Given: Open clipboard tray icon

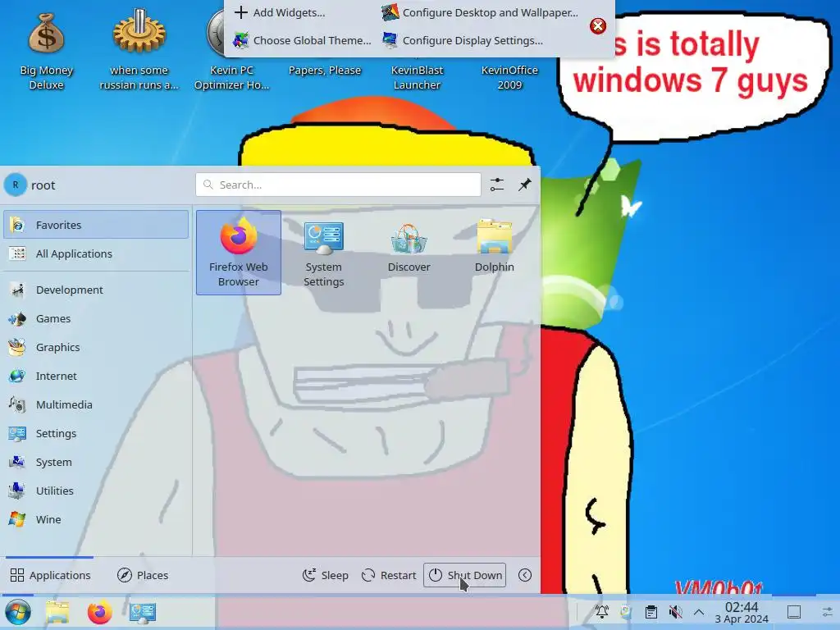Looking at the screenshot, I should 651,612.
